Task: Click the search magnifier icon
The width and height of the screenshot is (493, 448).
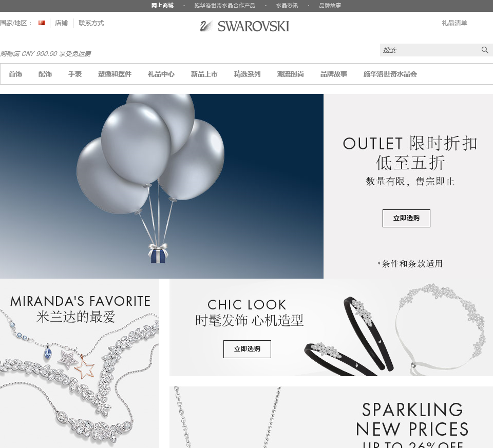Action: [x=484, y=50]
